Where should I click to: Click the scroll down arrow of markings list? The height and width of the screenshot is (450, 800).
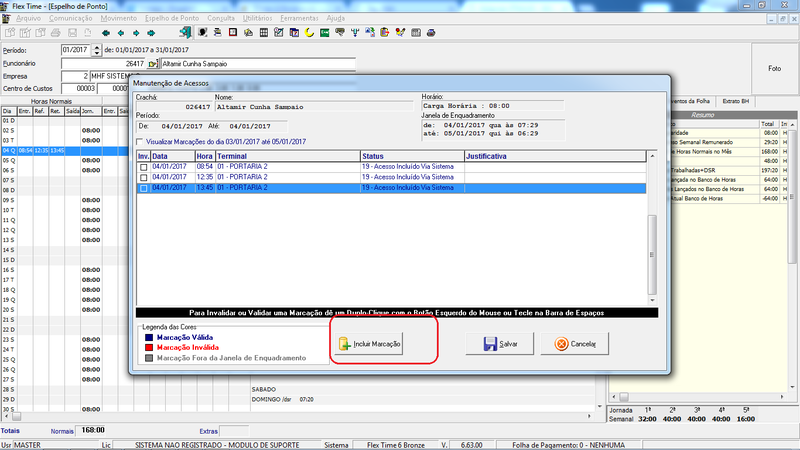point(652,301)
